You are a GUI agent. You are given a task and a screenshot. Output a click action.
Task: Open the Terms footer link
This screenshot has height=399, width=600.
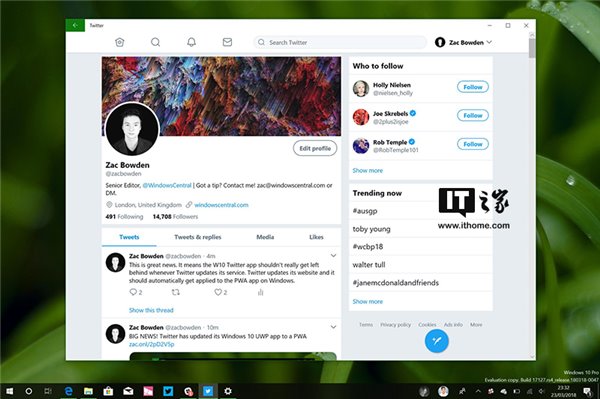[x=366, y=325]
